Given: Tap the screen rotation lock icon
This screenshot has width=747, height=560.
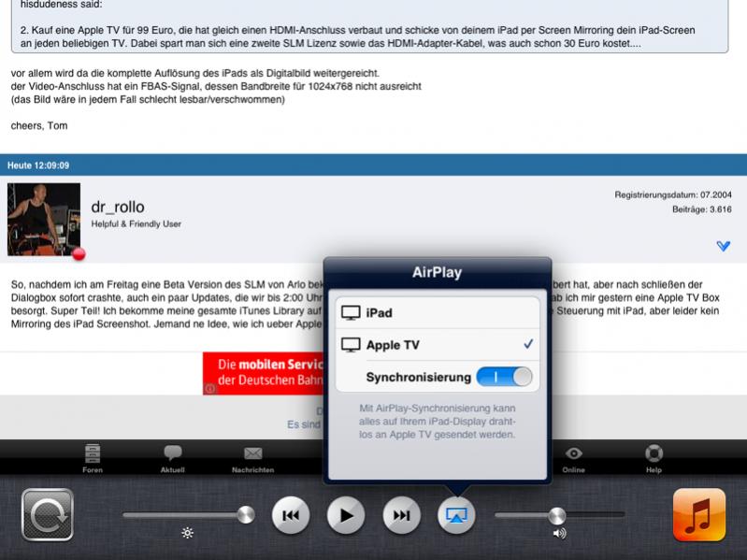Looking at the screenshot, I should pyautogui.click(x=47, y=515).
